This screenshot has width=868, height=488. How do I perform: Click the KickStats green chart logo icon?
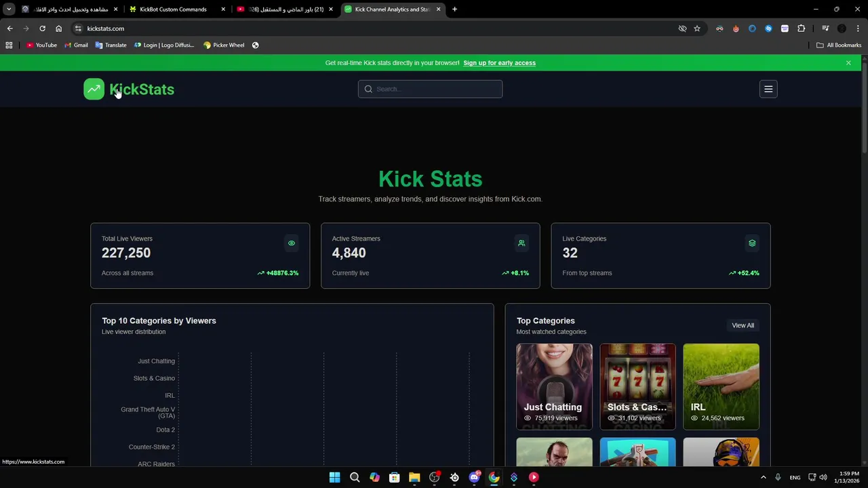94,89
